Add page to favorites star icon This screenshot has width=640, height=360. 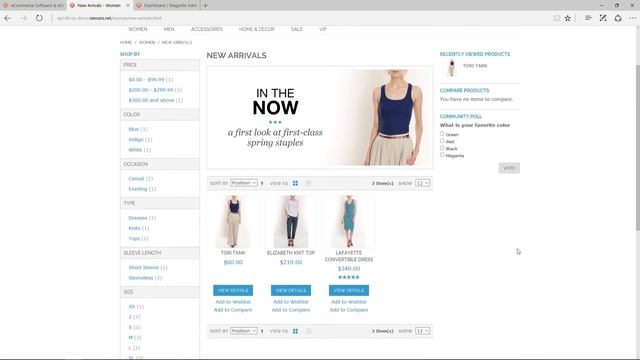pos(567,18)
